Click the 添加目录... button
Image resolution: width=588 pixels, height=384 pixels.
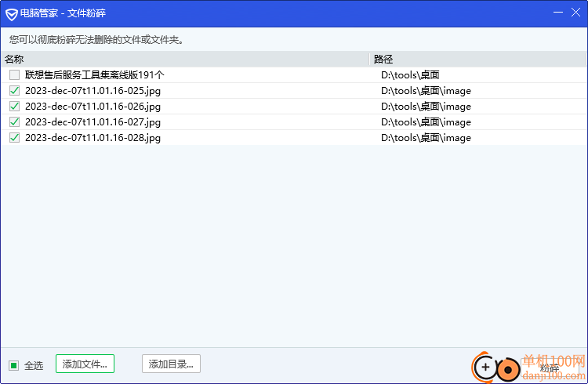(171, 364)
